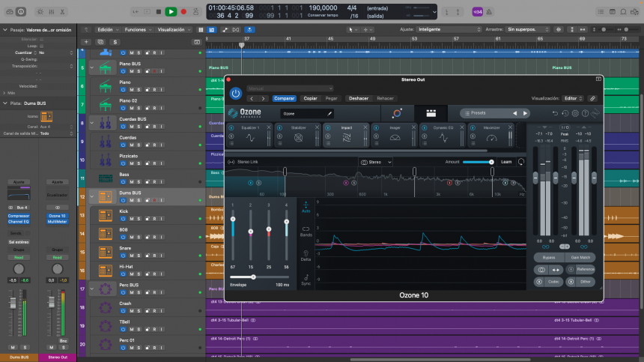Viewport: 644px width, 362px height.
Task: Toggle Impact module power
Action: tap(328, 128)
